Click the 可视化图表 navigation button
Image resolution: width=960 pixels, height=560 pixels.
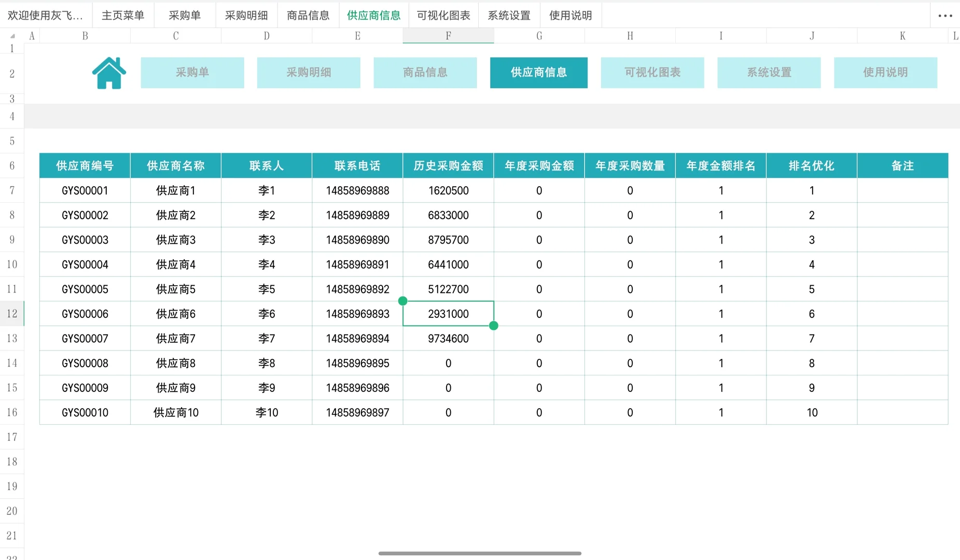652,73
